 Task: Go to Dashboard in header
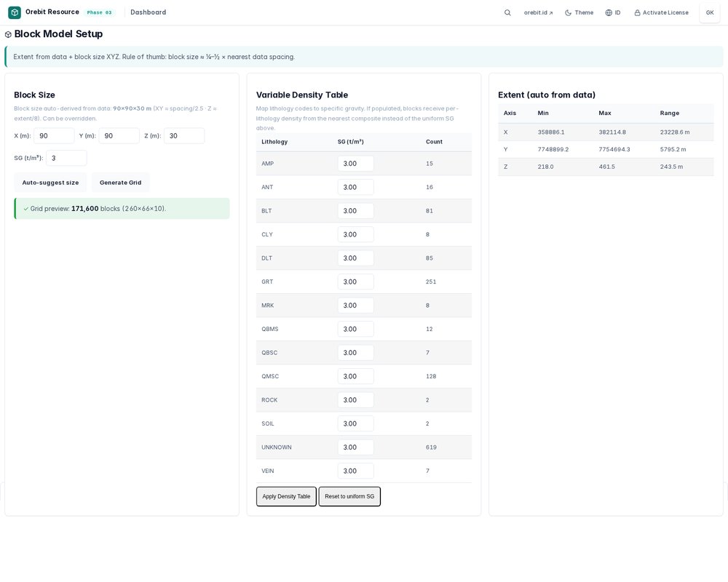148,12
